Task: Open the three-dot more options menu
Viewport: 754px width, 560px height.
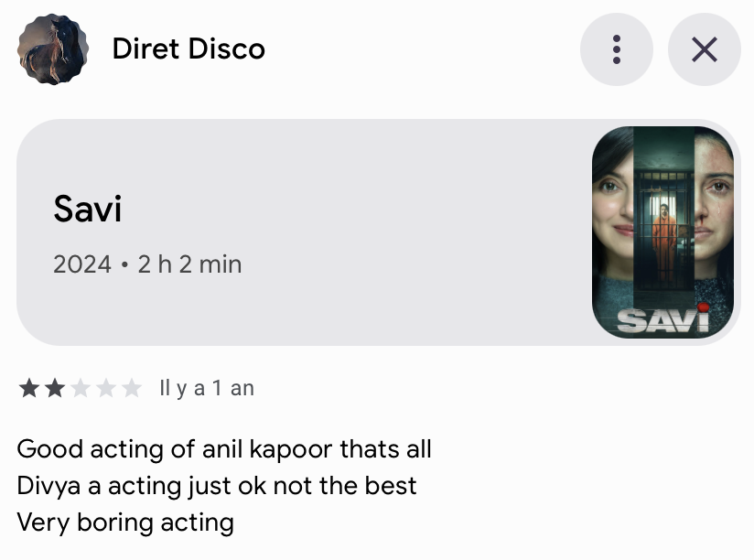Action: [616, 49]
